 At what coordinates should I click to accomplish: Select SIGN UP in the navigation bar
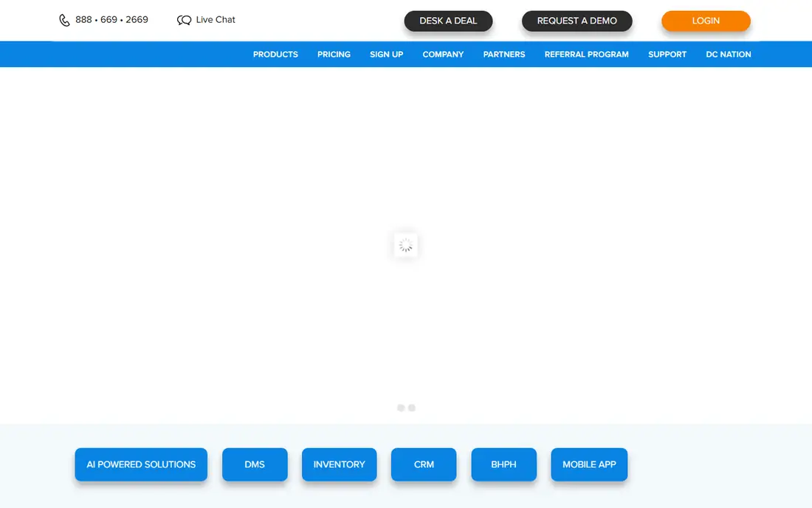point(386,55)
